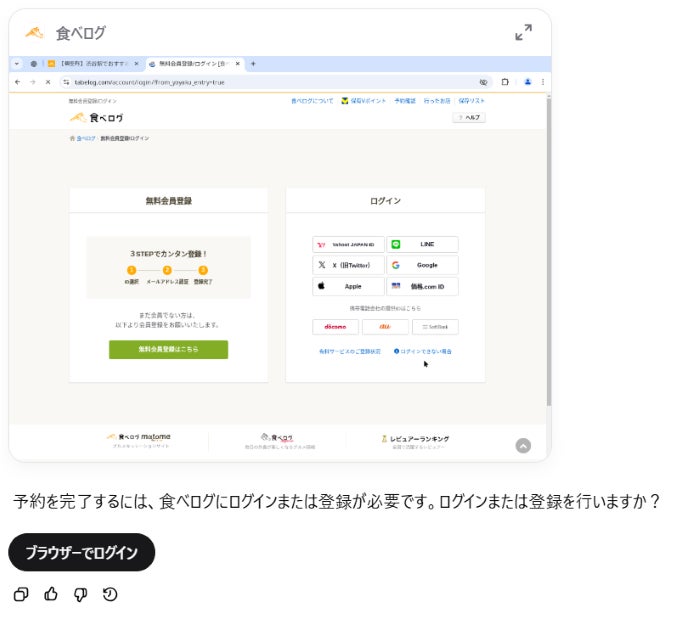Click the 無料会員登録はこちら green button
700x631 pixels.
coord(168,349)
